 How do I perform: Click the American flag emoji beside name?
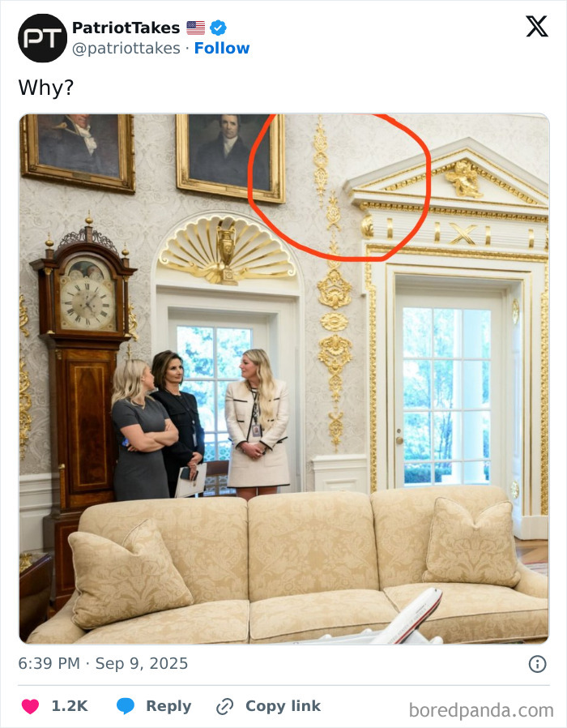pos(196,28)
